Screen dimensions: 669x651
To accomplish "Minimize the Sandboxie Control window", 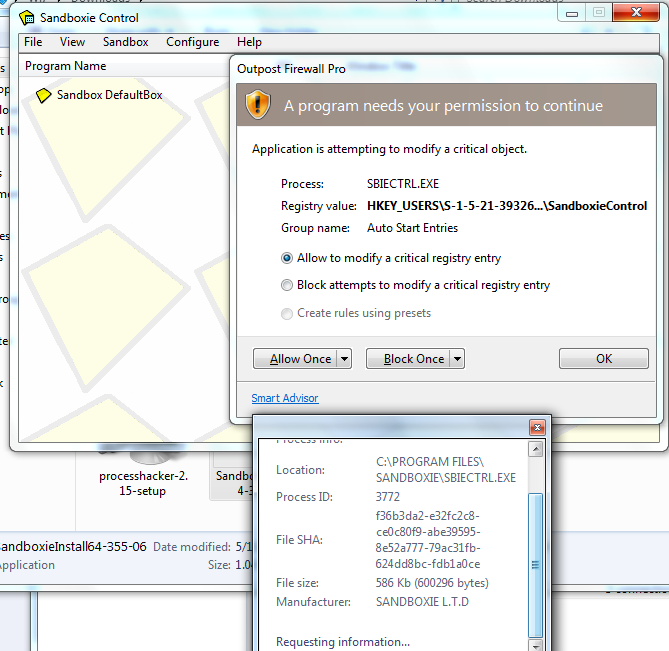I will pos(572,13).
